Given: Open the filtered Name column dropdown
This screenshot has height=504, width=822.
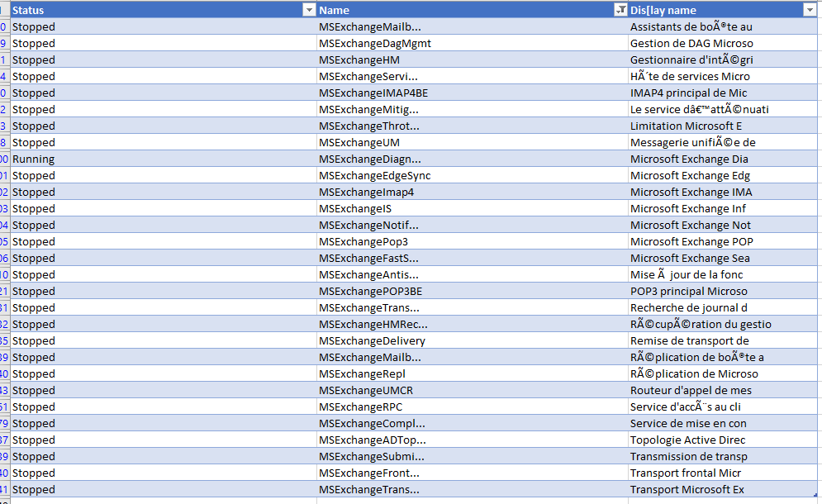Looking at the screenshot, I should (620, 10).
